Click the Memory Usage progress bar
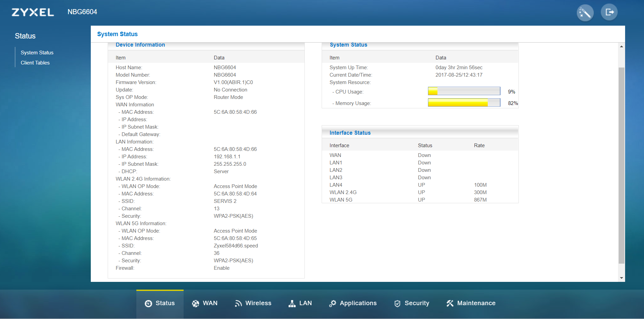The height and width of the screenshot is (319, 644). point(464,103)
